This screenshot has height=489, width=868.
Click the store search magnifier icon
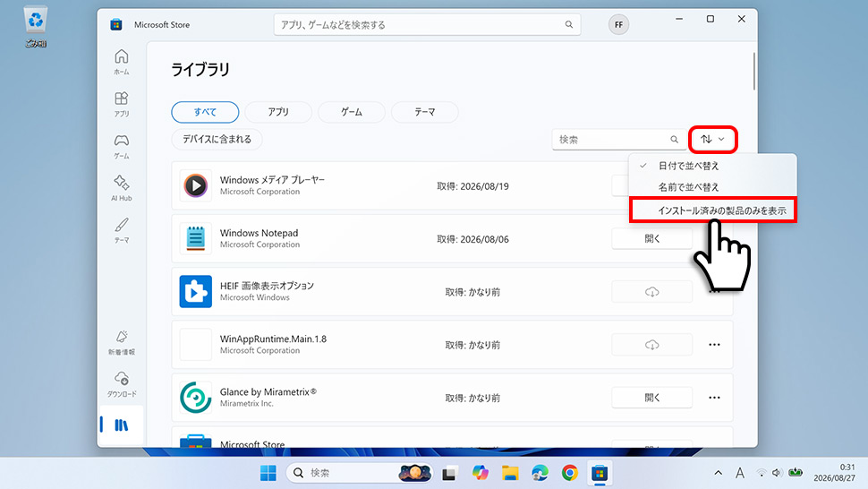click(568, 24)
